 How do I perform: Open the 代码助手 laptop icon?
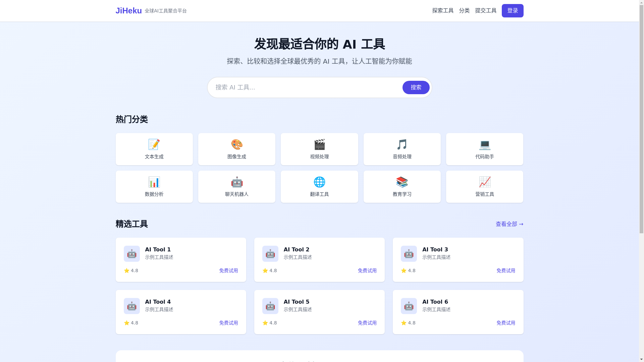click(x=485, y=144)
